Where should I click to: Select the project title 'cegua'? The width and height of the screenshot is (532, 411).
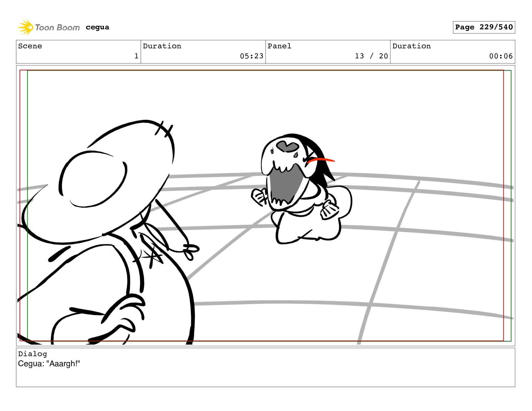tap(97, 27)
